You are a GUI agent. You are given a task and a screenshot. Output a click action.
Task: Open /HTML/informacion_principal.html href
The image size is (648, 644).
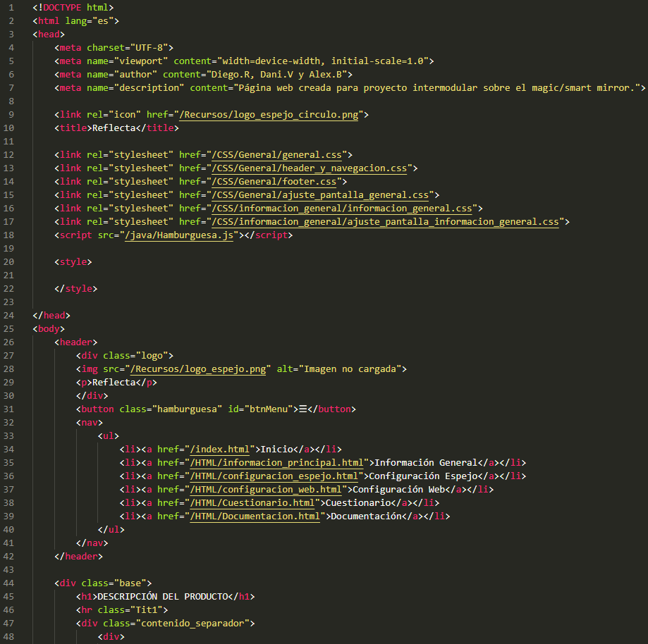click(x=276, y=463)
